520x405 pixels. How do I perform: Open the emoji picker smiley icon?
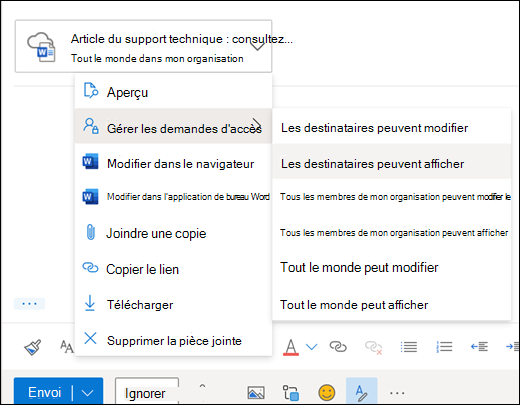tap(327, 392)
